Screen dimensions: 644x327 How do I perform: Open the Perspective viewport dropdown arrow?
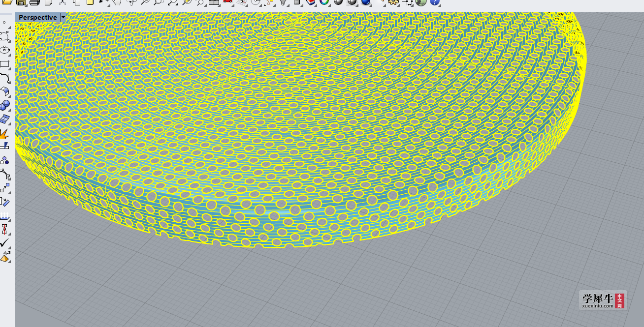[63, 18]
